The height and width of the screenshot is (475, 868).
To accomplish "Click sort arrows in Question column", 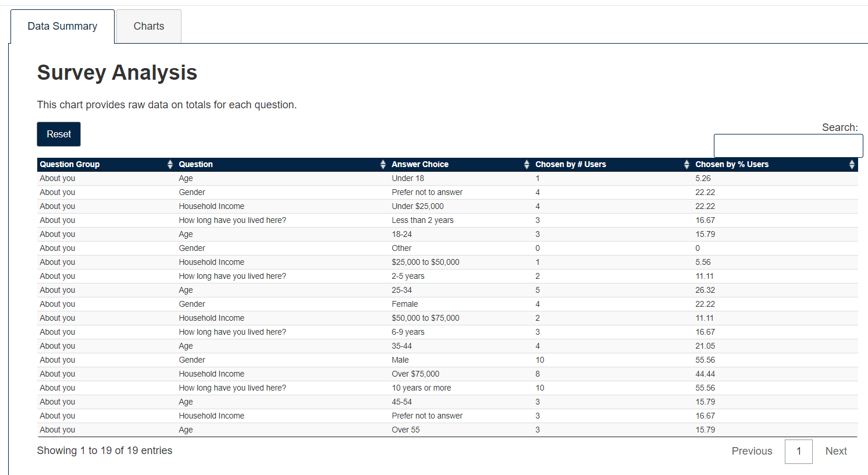I will pyautogui.click(x=383, y=165).
